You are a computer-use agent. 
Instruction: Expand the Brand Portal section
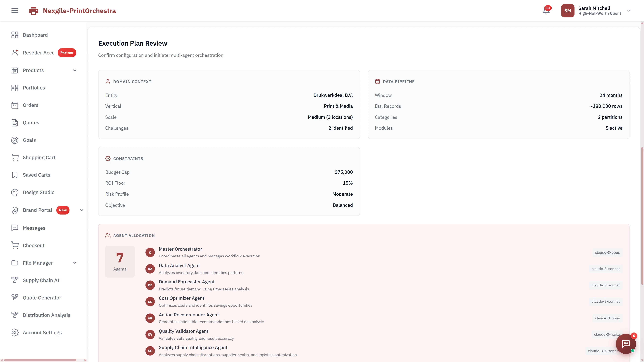81,210
